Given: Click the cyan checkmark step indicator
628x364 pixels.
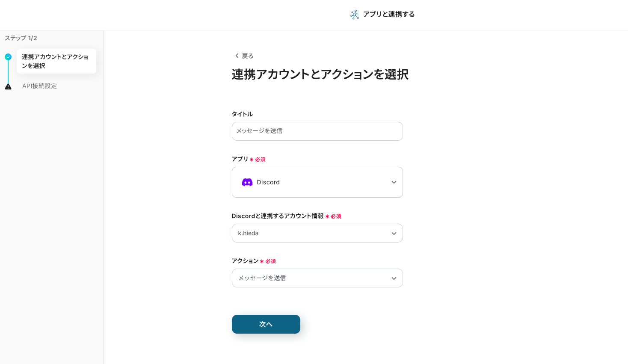Looking at the screenshot, I should (x=8, y=57).
